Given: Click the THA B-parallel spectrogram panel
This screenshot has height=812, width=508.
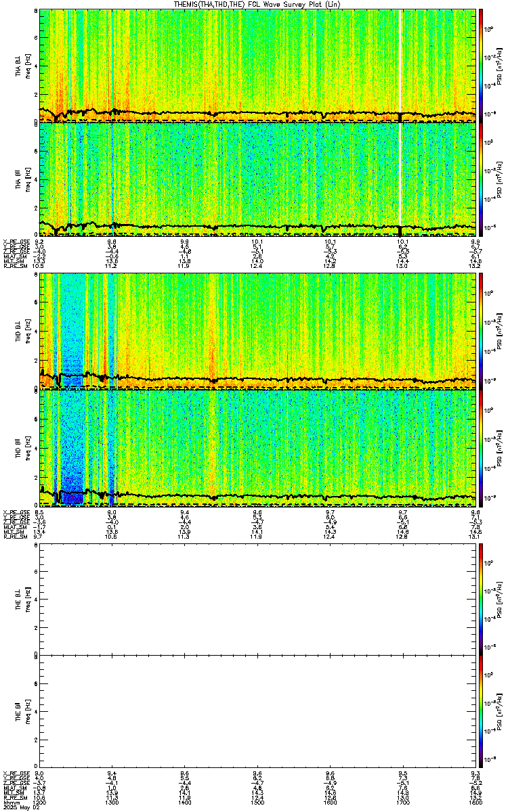Looking at the screenshot, I should (x=258, y=179).
